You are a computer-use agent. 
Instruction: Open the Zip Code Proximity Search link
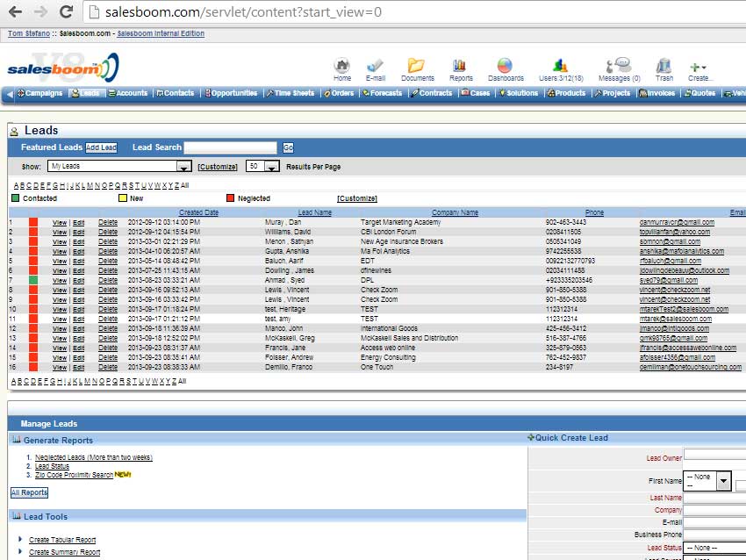coord(75,475)
